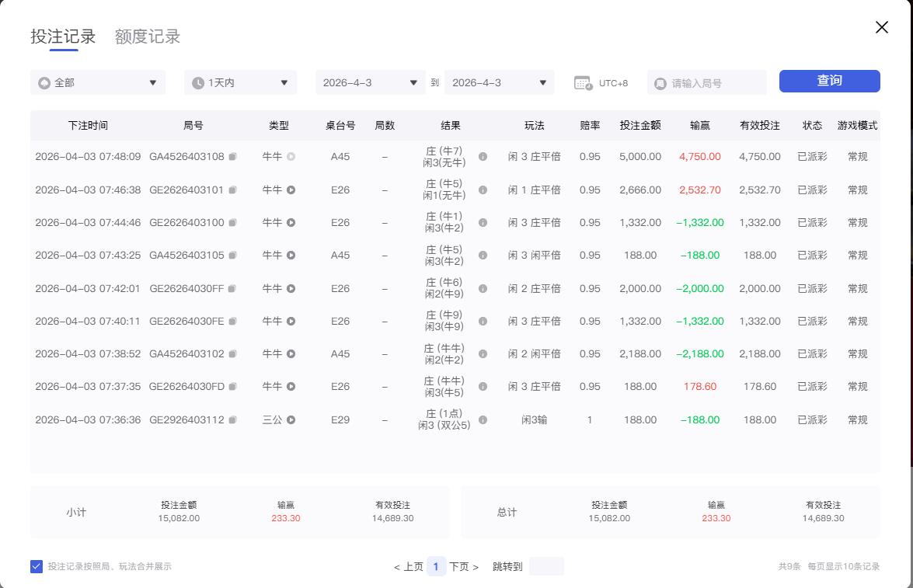The image size is (913, 588).
Task: Play the replay of 三公 round GE2926403112
Action: click(x=291, y=419)
